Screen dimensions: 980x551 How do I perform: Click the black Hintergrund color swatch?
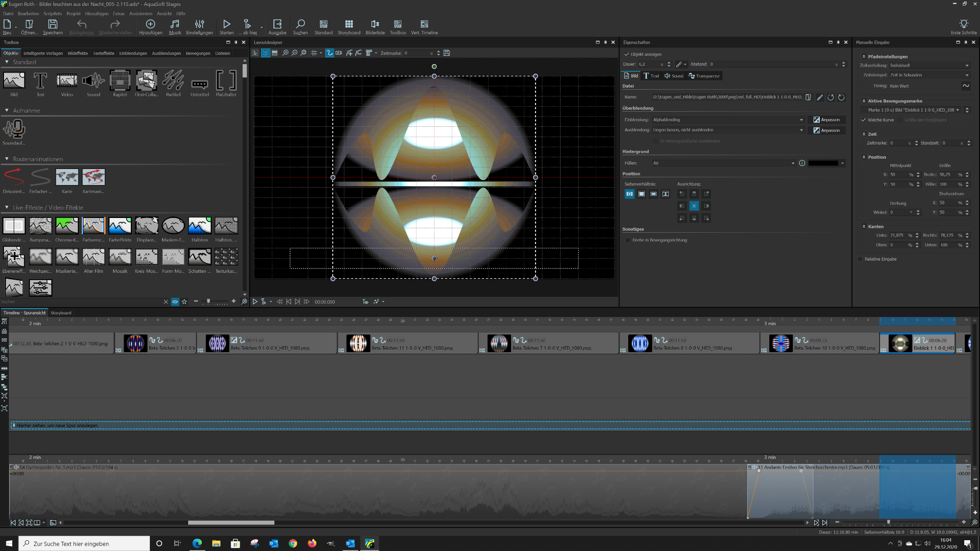pos(823,163)
